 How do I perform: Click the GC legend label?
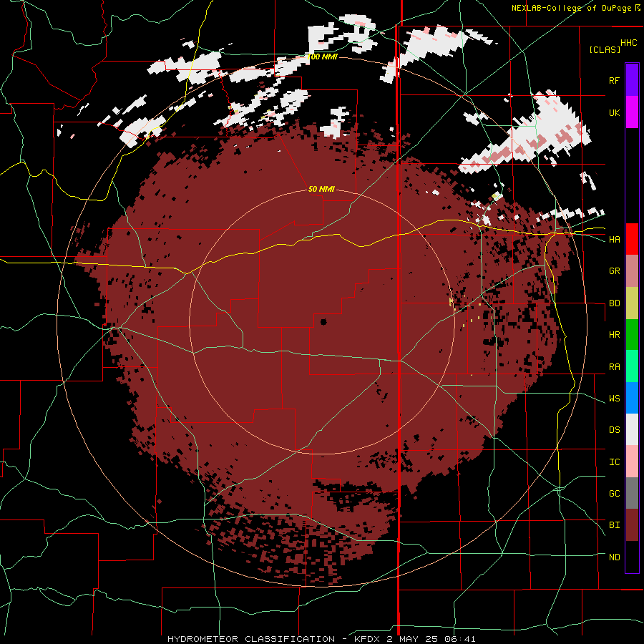coord(614,494)
